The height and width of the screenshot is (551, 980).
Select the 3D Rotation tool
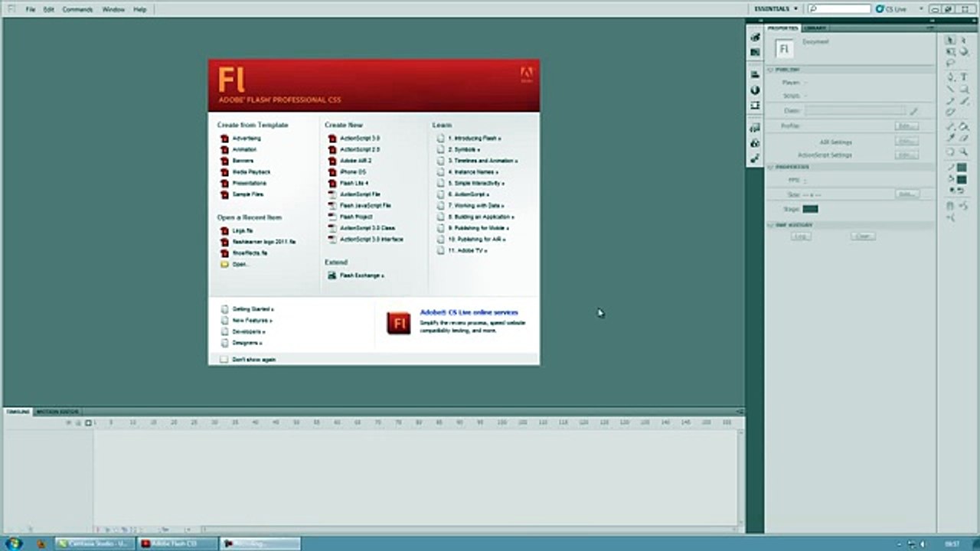tap(963, 52)
